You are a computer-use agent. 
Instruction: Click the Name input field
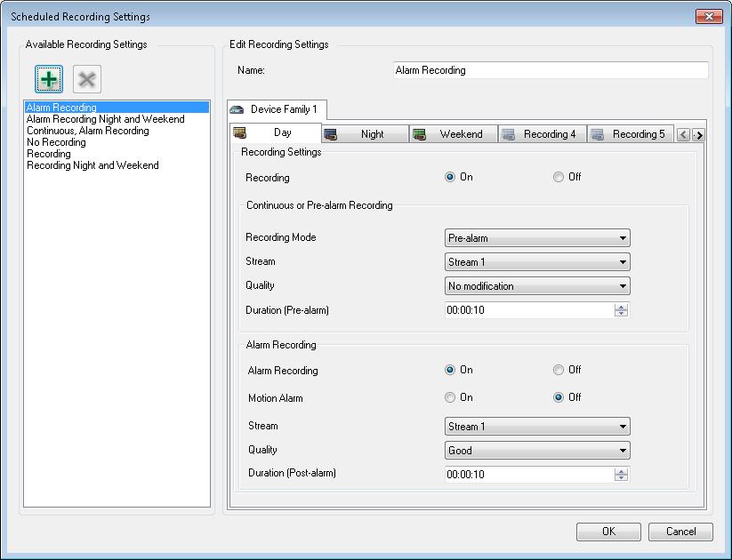[x=551, y=70]
